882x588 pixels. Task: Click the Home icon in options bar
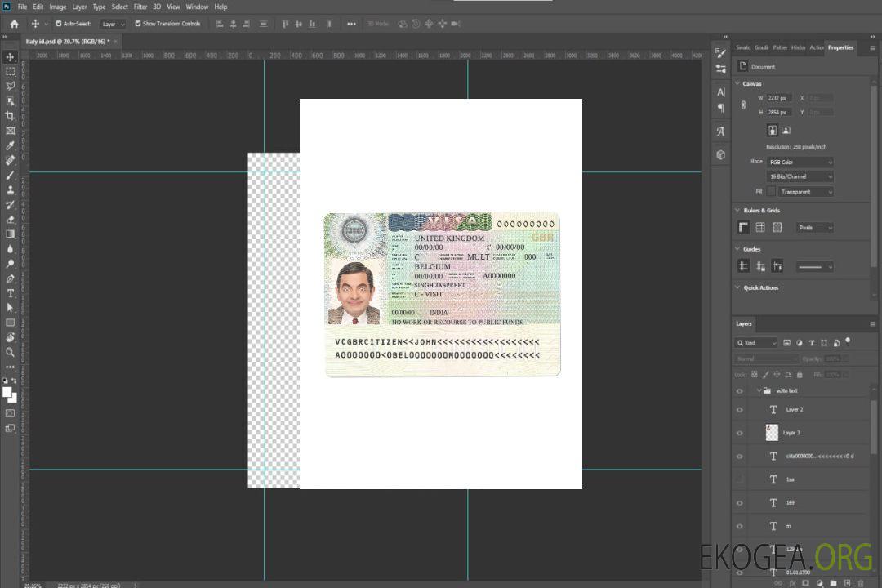(x=14, y=24)
